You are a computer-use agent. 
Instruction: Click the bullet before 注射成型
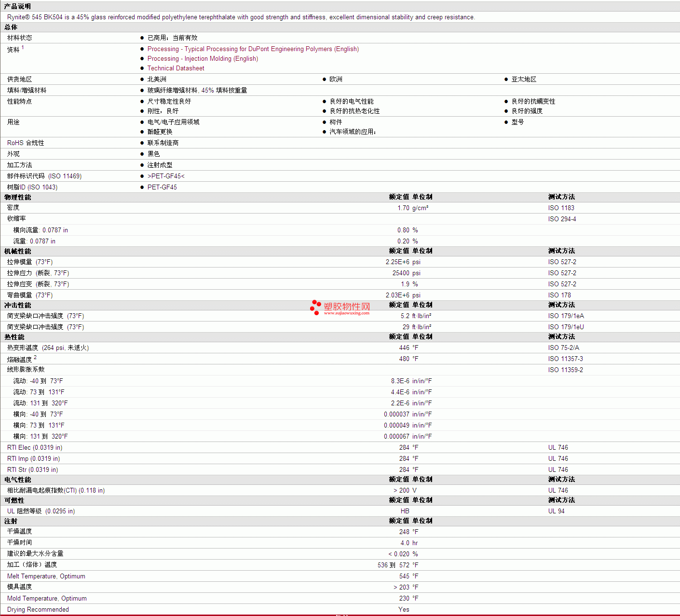tap(142, 165)
